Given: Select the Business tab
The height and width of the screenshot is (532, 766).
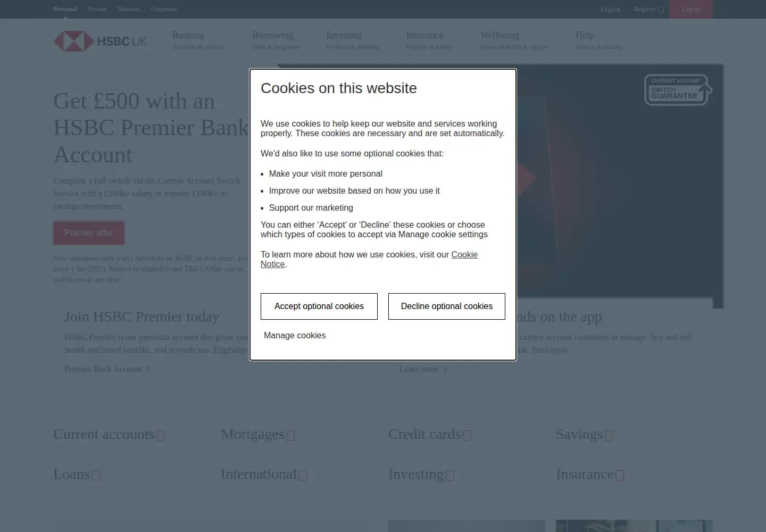Looking at the screenshot, I should pos(129,9).
